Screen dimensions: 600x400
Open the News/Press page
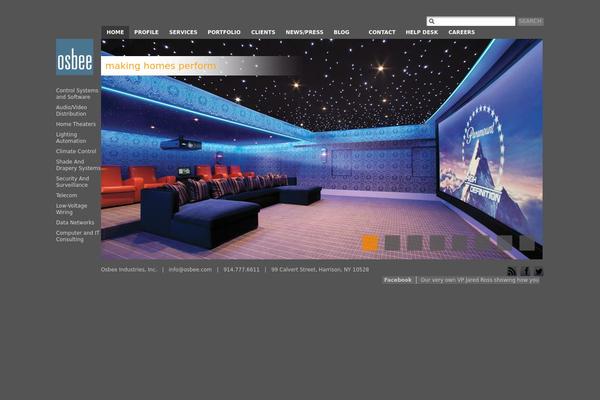coord(304,32)
